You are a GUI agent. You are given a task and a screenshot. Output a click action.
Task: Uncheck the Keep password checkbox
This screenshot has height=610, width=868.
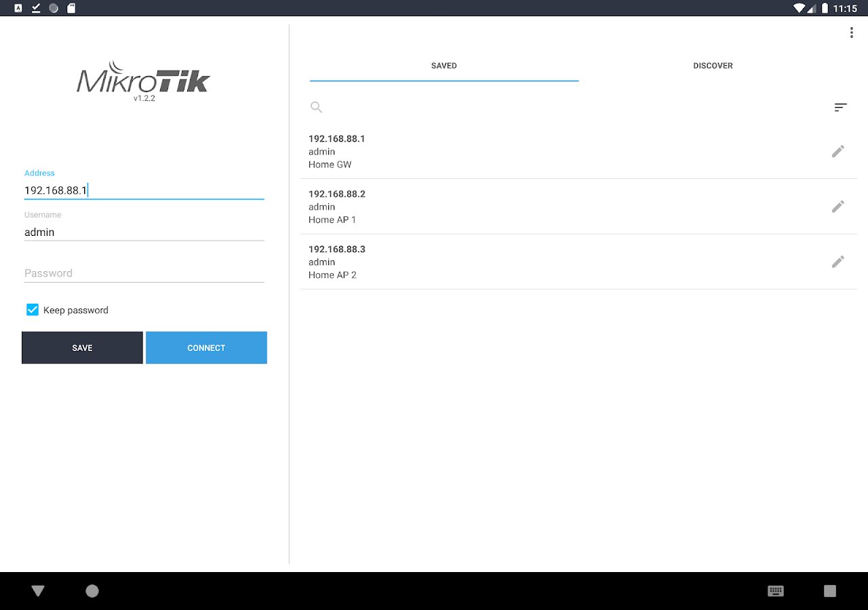(33, 310)
